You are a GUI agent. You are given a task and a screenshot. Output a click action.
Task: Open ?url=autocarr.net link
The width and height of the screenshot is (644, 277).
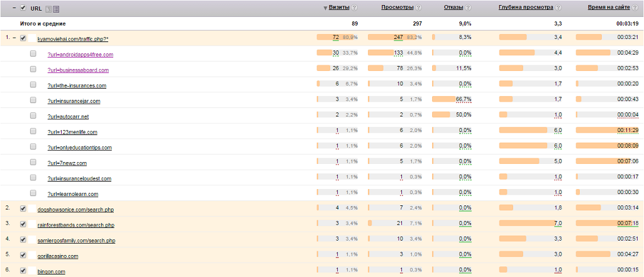(68, 117)
